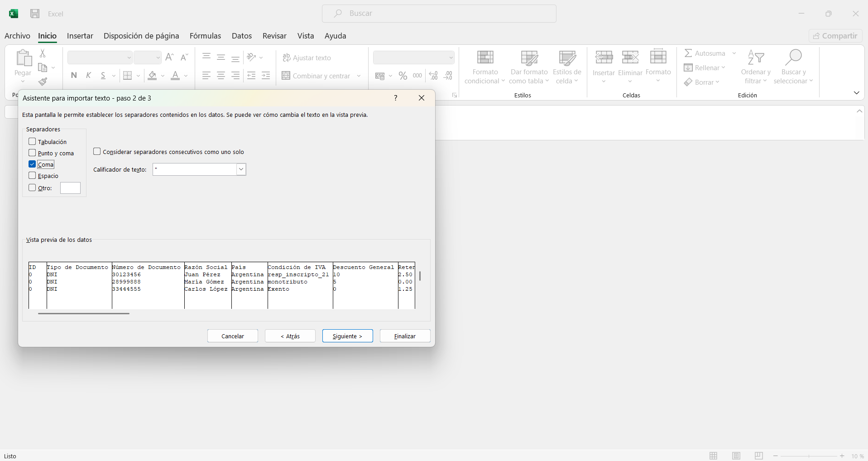Switch to the Datos tab
Viewport: 868px width, 461px height.
coord(241,36)
